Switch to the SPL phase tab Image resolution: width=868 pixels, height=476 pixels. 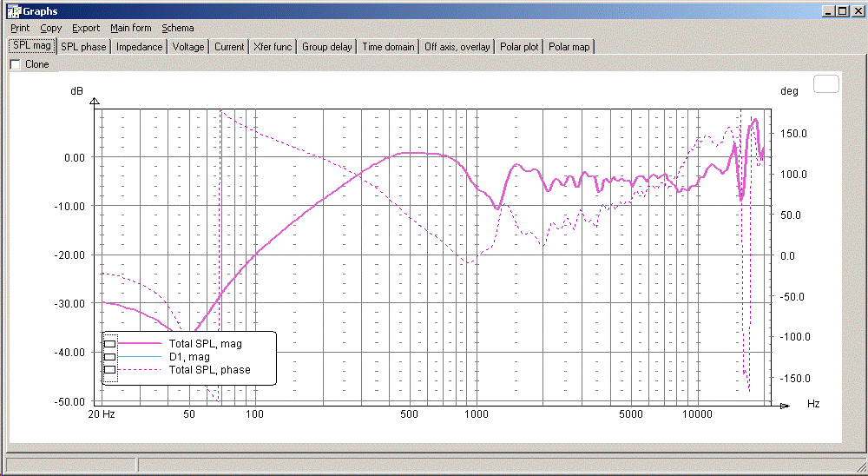pyautogui.click(x=83, y=47)
